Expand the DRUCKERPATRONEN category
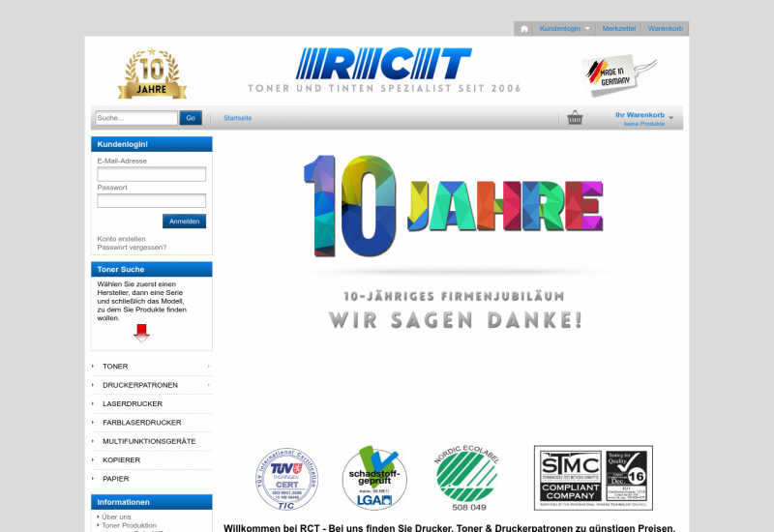Viewport: 774px width, 532px height. (208, 385)
